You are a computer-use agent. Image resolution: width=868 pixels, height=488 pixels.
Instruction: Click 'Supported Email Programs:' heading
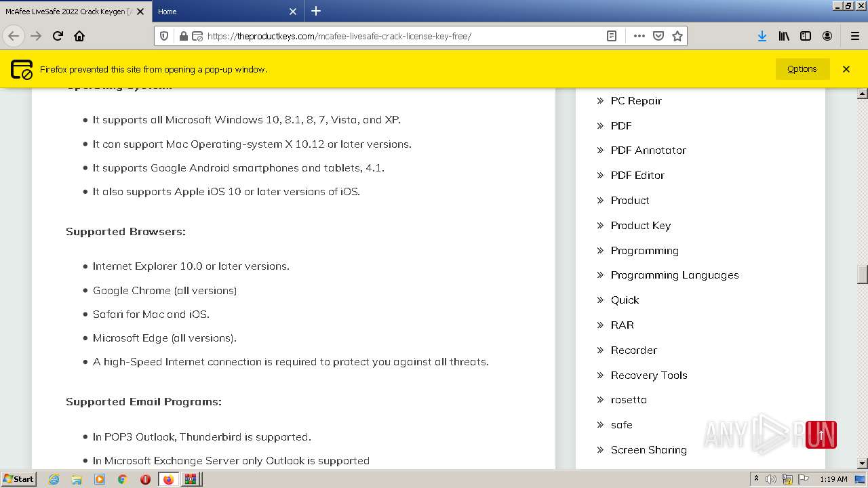(x=144, y=402)
